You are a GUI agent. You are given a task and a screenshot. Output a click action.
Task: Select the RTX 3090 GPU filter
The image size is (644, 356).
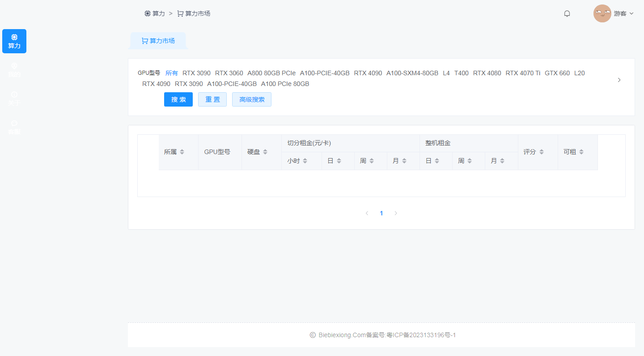pos(196,73)
